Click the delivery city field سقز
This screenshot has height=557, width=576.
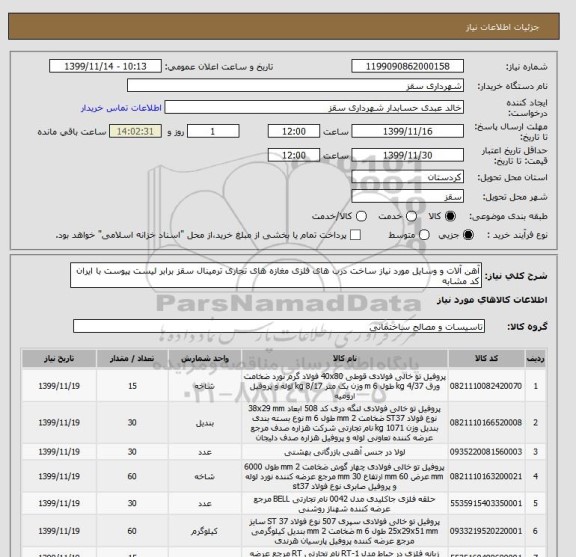[407, 197]
